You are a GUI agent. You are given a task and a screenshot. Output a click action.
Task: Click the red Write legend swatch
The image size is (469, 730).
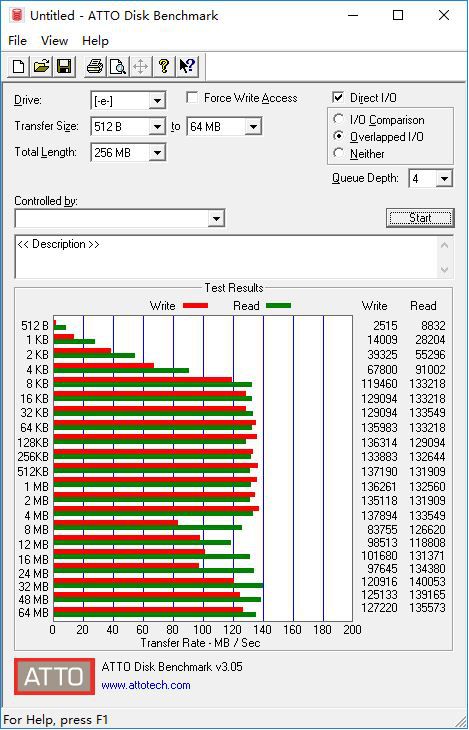[195, 306]
